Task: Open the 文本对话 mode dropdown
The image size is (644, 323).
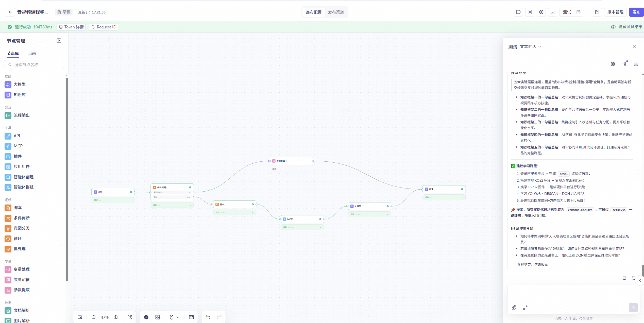Action: (x=530, y=47)
